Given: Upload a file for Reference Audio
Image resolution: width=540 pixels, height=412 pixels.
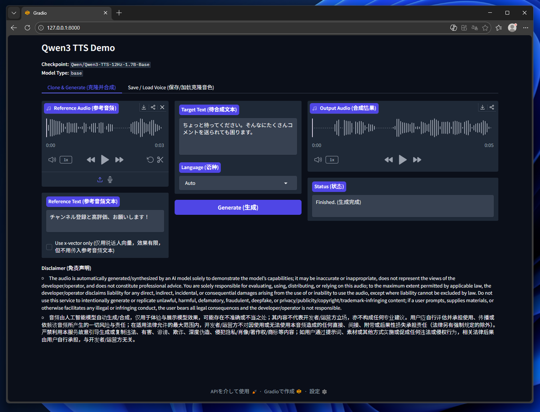Looking at the screenshot, I should tap(100, 179).
